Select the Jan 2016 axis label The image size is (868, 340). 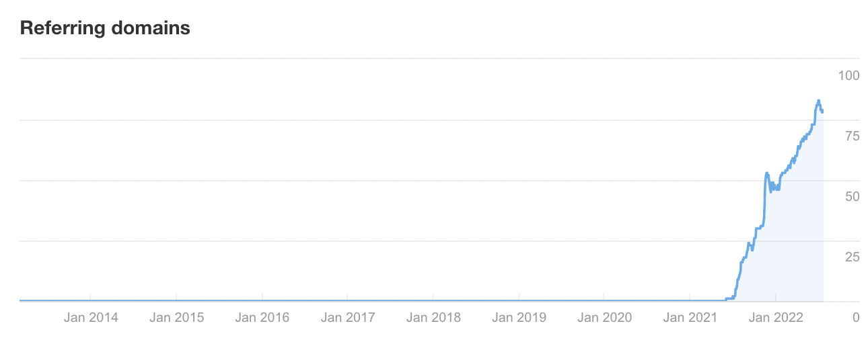(x=262, y=318)
